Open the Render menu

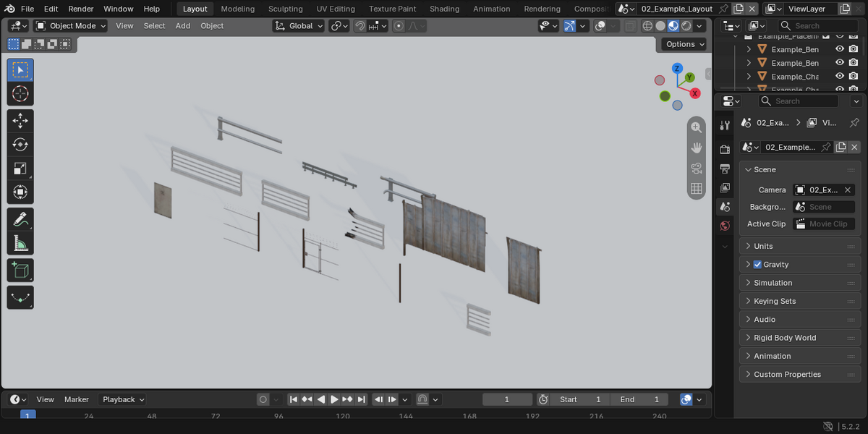coord(81,9)
